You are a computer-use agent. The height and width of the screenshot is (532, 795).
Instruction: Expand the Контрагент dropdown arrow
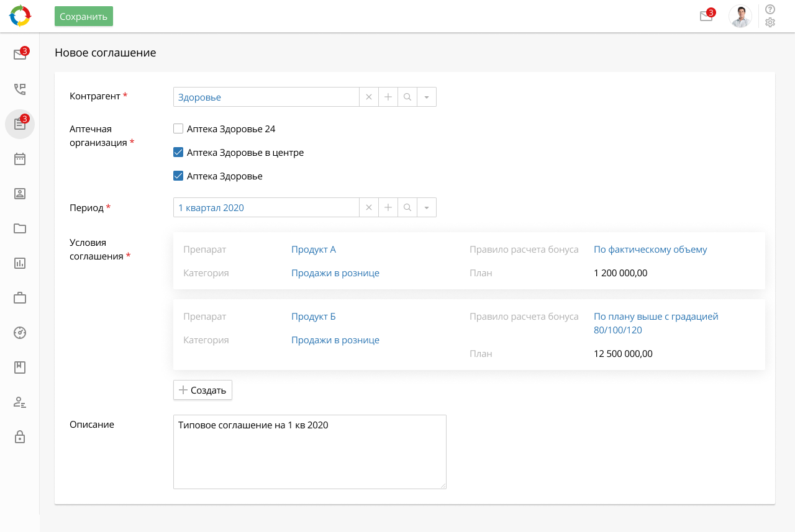pos(427,97)
